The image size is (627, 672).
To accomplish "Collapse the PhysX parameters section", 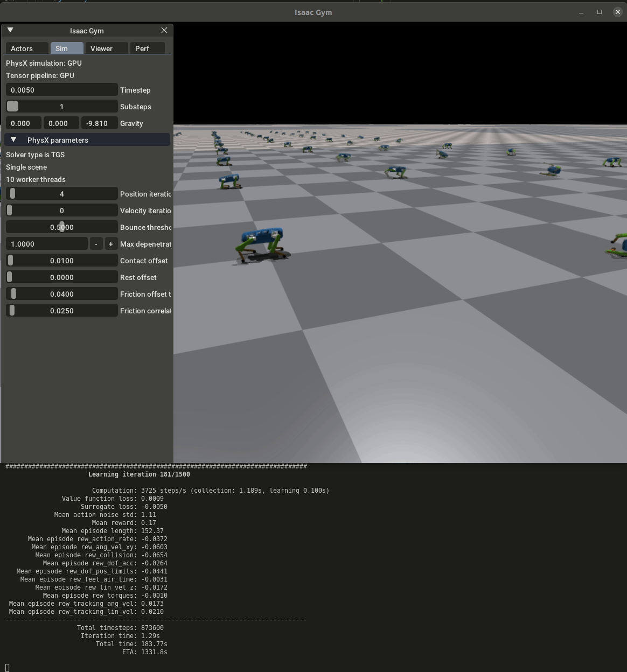I will (x=14, y=140).
